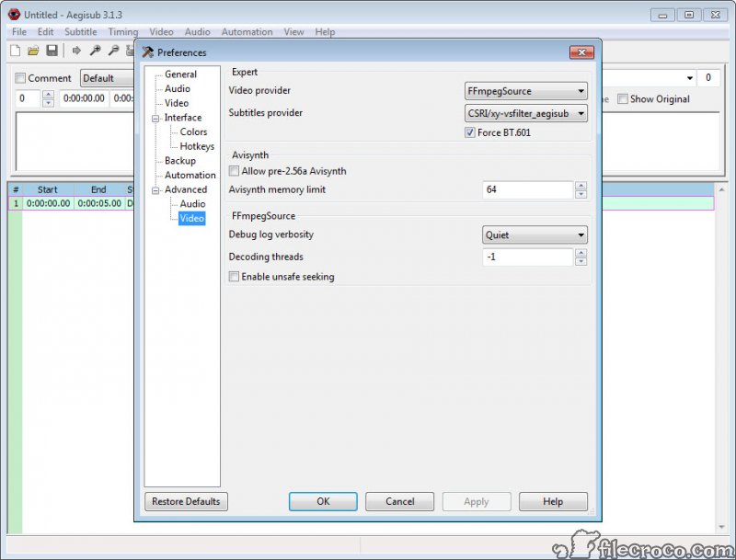This screenshot has height=560, width=736.
Task: Open the Debug log verbosity dropdown
Action: (x=535, y=234)
